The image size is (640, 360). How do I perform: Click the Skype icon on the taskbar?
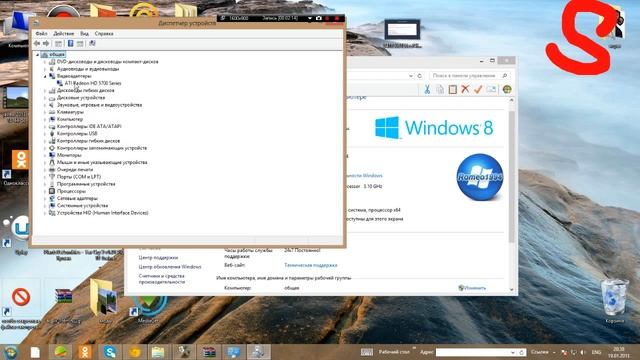110,352
